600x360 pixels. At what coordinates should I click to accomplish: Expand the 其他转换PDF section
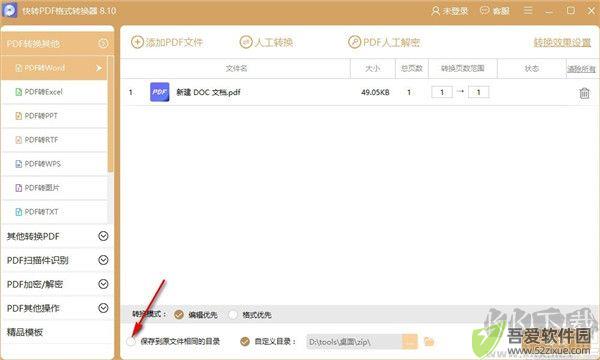[57, 236]
